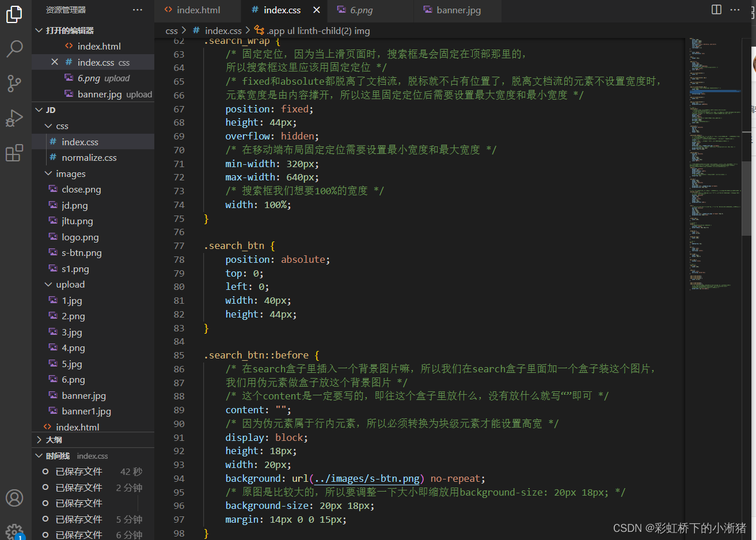756x540 pixels.
Task: Close the index.css tab
Action: pos(316,10)
